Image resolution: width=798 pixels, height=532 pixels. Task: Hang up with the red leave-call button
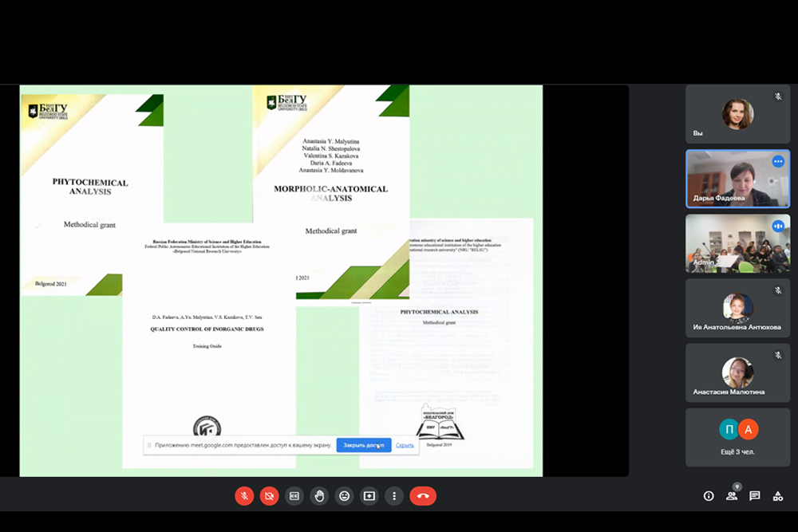point(423,496)
